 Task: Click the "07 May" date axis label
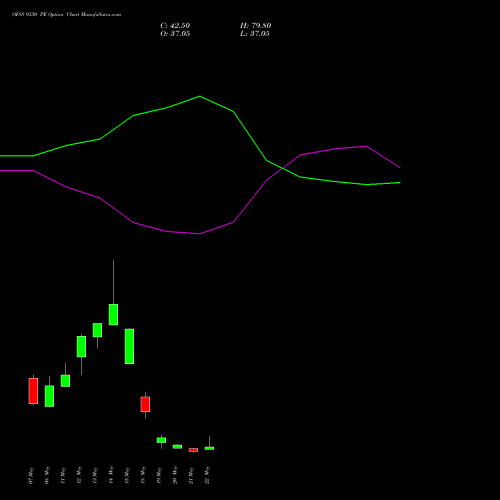31,476
